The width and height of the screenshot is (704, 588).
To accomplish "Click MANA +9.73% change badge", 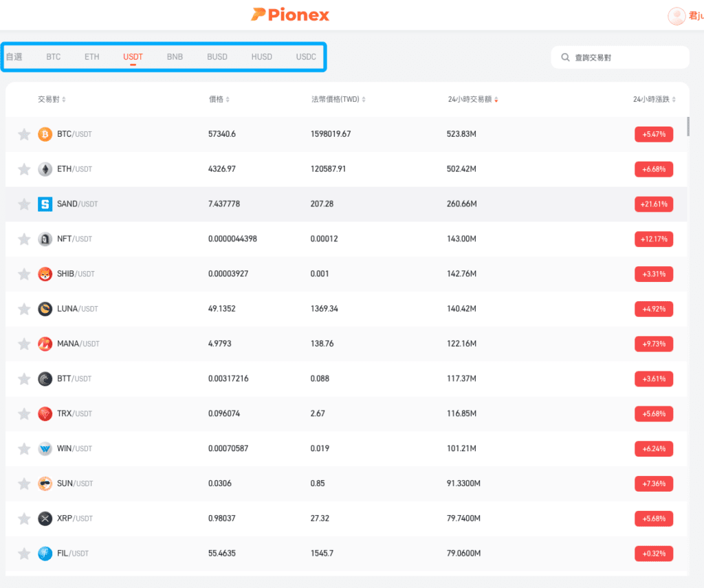I will pyautogui.click(x=654, y=344).
